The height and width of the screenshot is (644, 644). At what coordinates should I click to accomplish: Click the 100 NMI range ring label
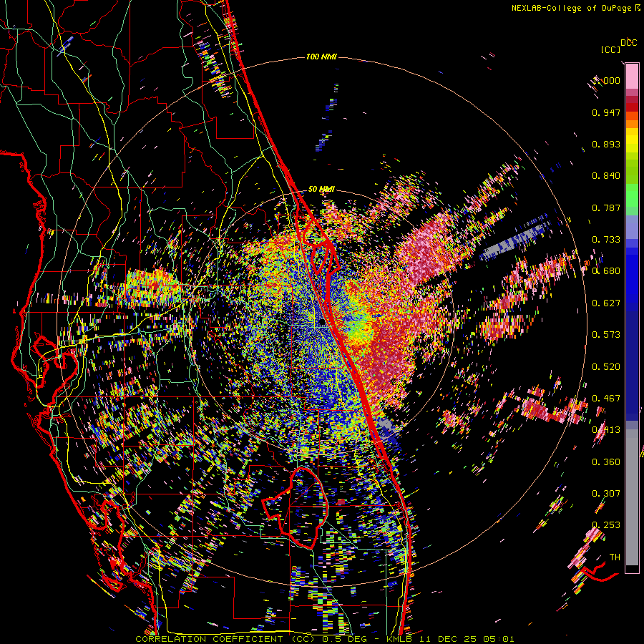point(321,57)
